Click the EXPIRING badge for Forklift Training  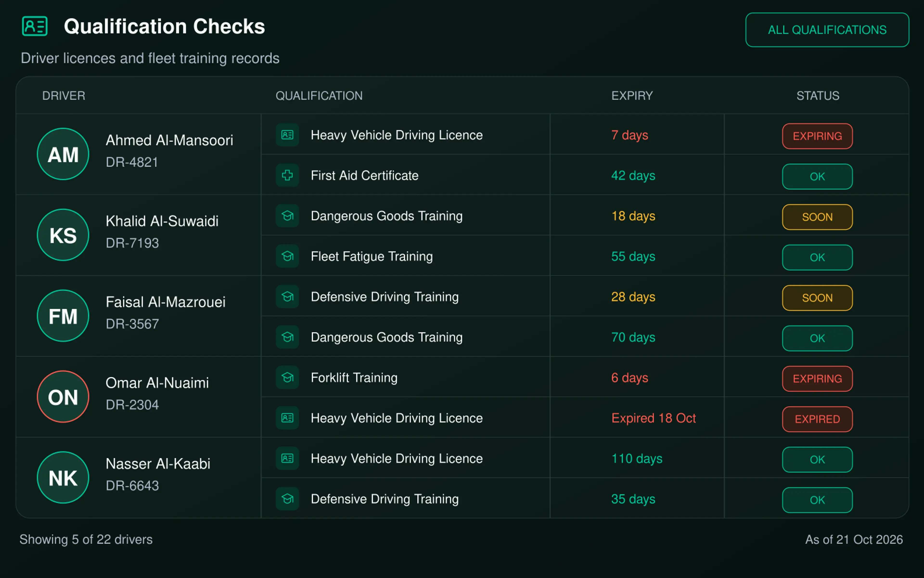817,379
